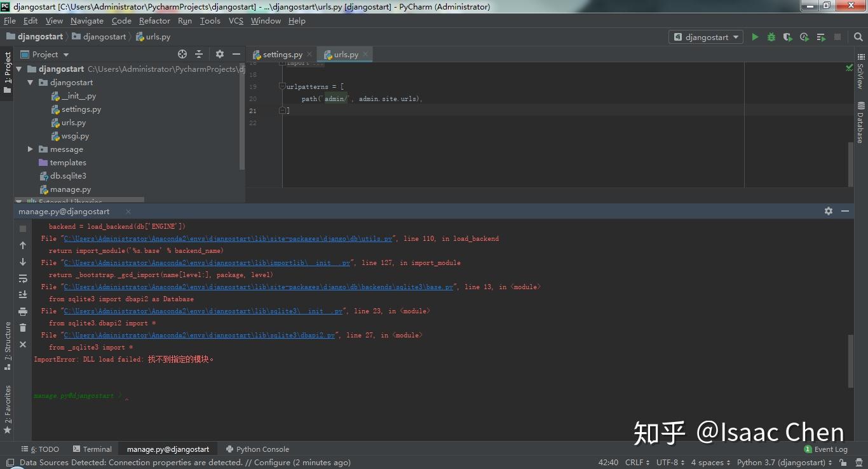Start debugging with the bug icon
This screenshot has height=469, width=868.
(x=771, y=37)
